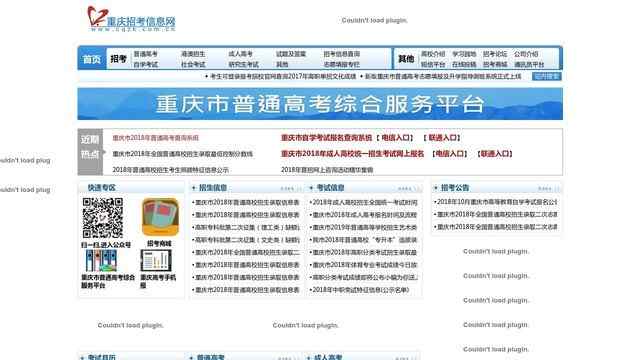Select 社会考试 in the navigation bar

[193, 64]
